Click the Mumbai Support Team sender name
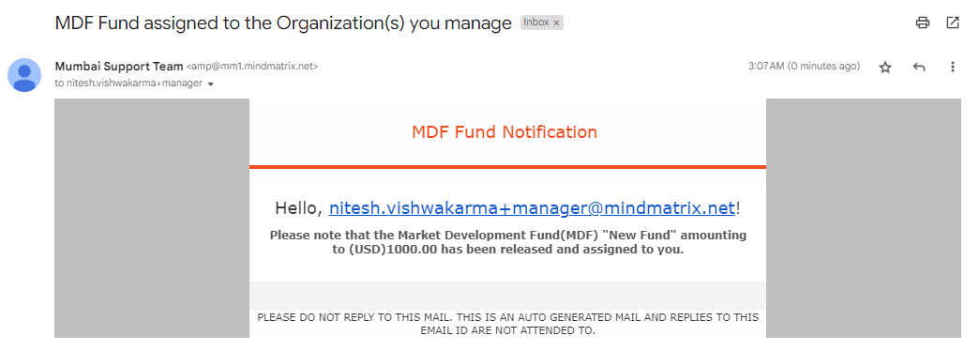The height and width of the screenshot is (351, 980). click(x=119, y=67)
